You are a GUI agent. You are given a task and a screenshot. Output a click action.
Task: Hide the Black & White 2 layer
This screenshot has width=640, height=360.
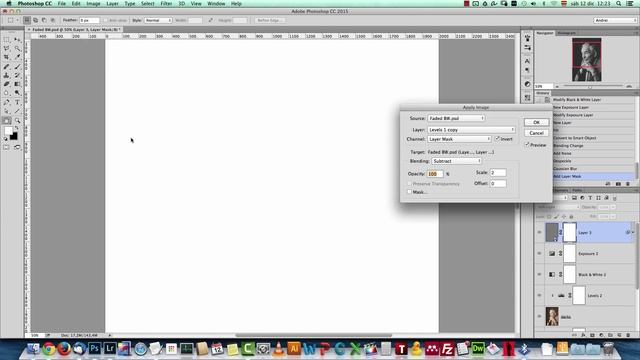pyautogui.click(x=539, y=274)
